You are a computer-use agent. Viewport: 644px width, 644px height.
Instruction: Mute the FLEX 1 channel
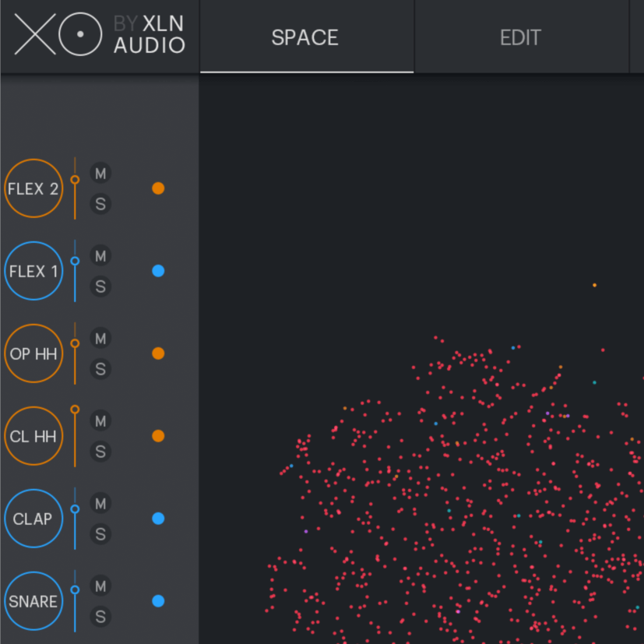pos(100,256)
